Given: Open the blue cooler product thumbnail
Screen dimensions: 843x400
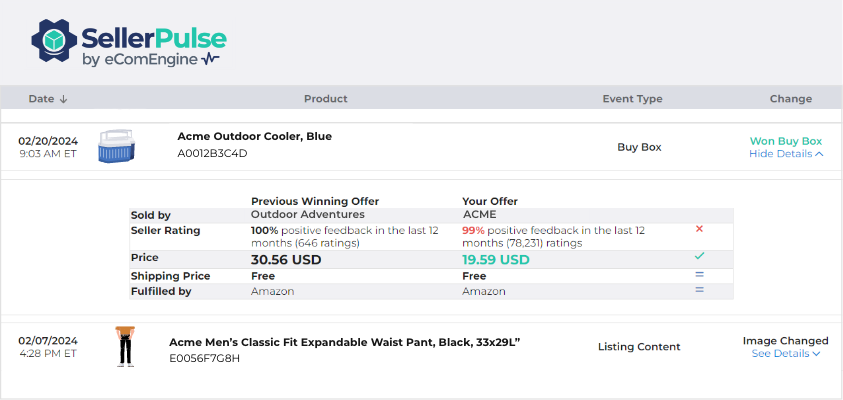Looking at the screenshot, I should coord(116,147).
